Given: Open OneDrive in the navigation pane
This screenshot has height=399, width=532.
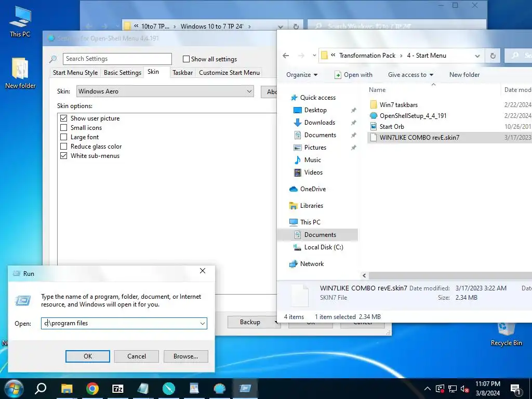Looking at the screenshot, I should tap(308, 189).
